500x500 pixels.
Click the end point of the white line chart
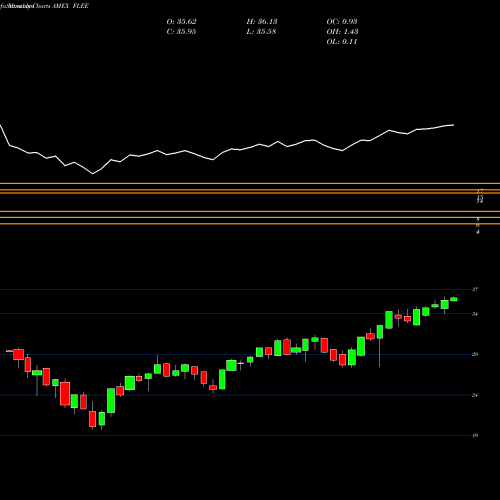pyautogui.click(x=454, y=125)
